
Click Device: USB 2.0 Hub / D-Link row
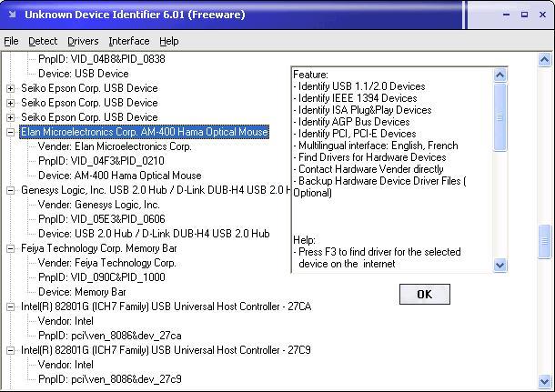point(154,234)
